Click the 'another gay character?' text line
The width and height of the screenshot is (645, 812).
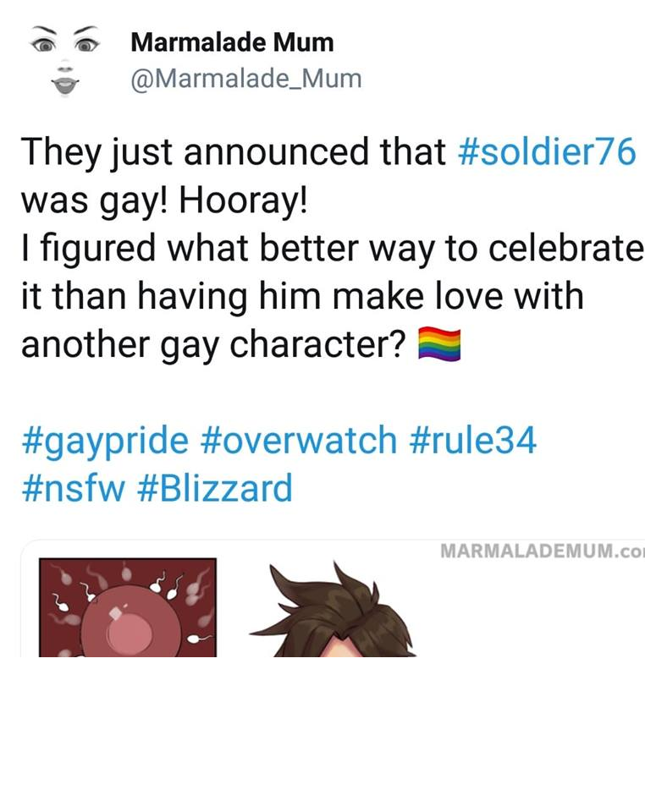pos(213,344)
